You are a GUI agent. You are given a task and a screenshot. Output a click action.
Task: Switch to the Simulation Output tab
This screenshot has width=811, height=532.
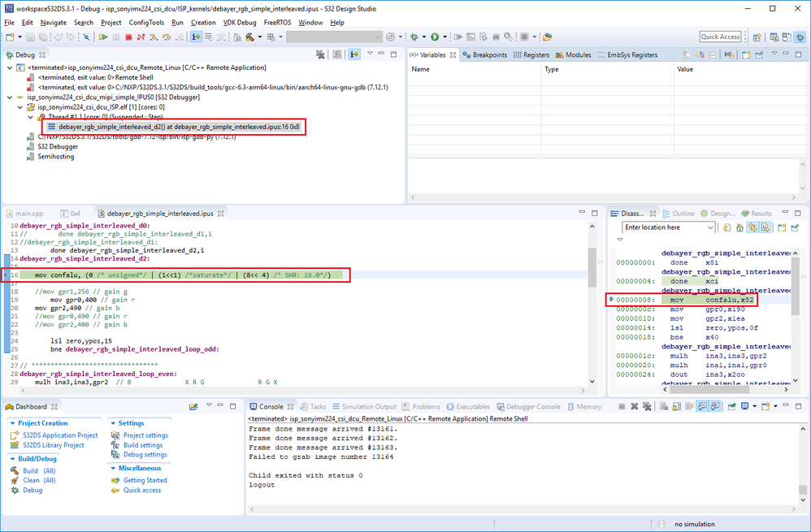pyautogui.click(x=364, y=407)
